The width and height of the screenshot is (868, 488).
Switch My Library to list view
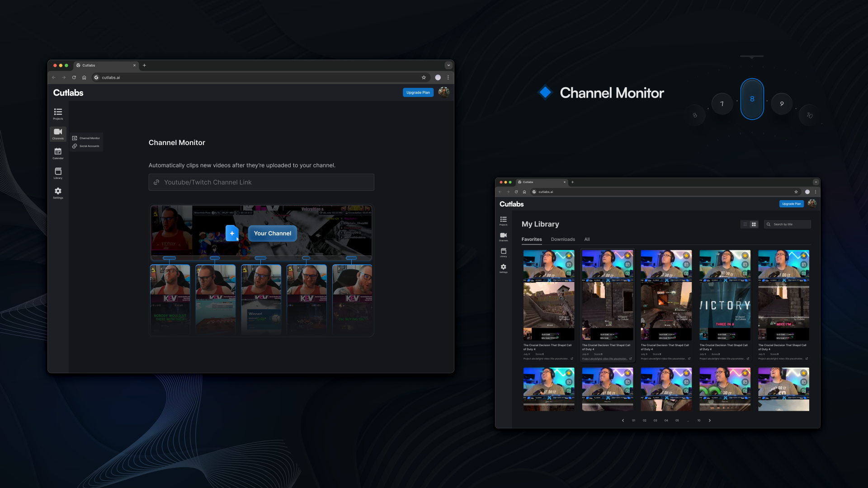point(745,224)
